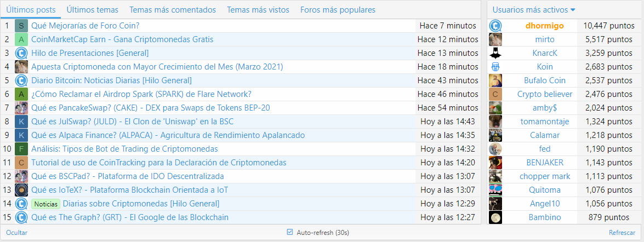Click the green 'A' avatar next to CoinMarketCap Earn

tap(21, 39)
